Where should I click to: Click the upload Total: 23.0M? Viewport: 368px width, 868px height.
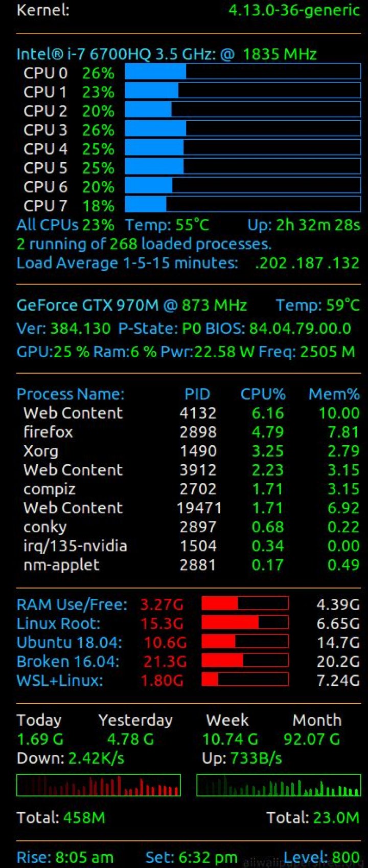point(313,817)
